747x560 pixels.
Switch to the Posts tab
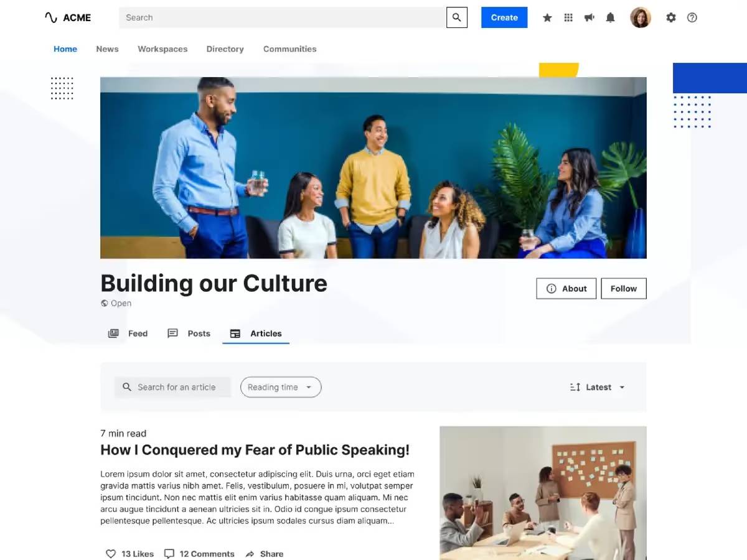[x=189, y=334]
